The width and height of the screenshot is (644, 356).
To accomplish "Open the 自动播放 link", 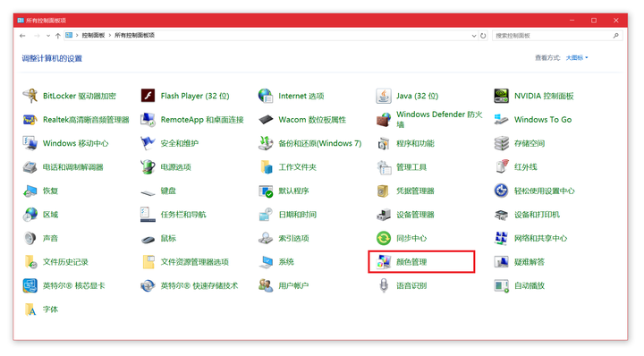I will (530, 285).
